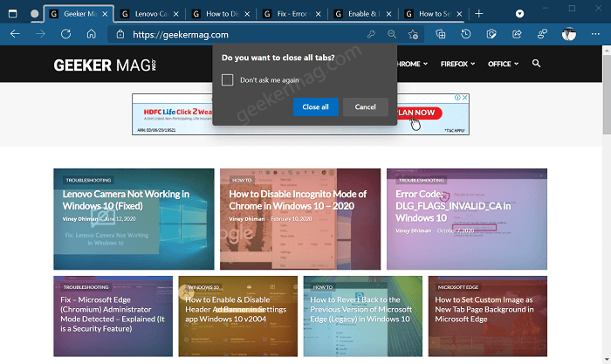Image resolution: width=611 pixels, height=364 pixels.
Task: Select the Geeker Ma tab
Action: pyautogui.click(x=79, y=14)
